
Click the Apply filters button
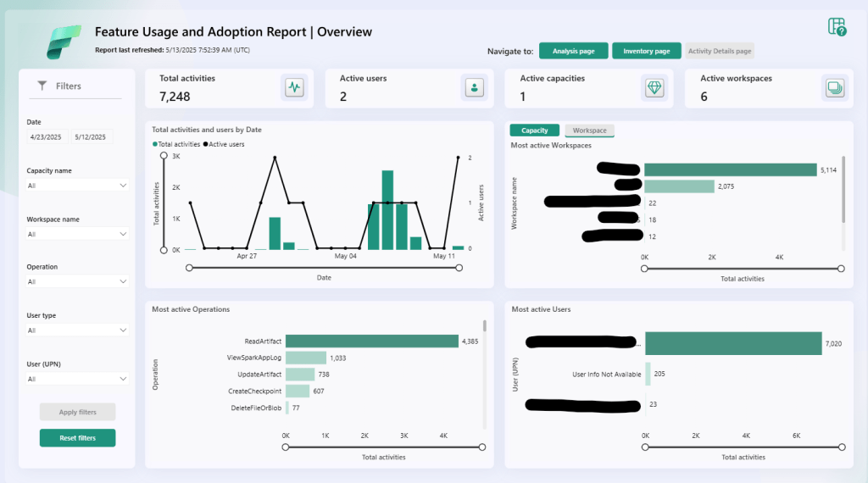point(77,412)
